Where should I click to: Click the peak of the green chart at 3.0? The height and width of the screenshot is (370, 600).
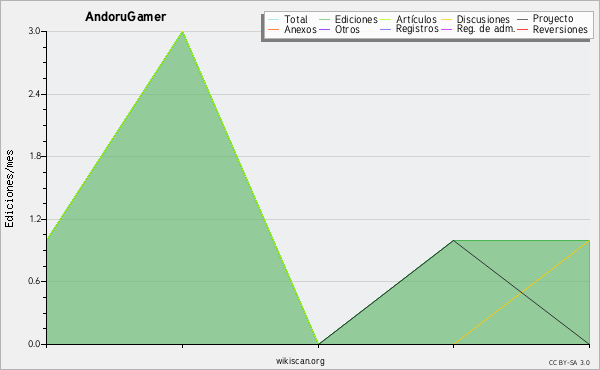183,32
